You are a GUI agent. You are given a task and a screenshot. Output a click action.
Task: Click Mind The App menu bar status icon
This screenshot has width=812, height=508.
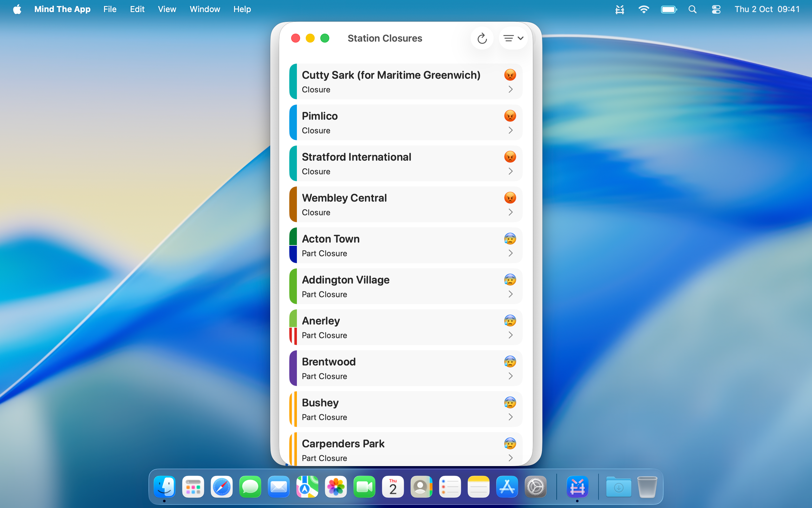tap(619, 10)
